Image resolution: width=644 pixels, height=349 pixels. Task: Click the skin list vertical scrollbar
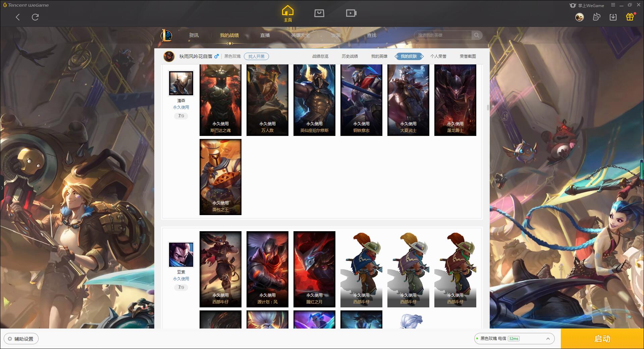point(488,108)
